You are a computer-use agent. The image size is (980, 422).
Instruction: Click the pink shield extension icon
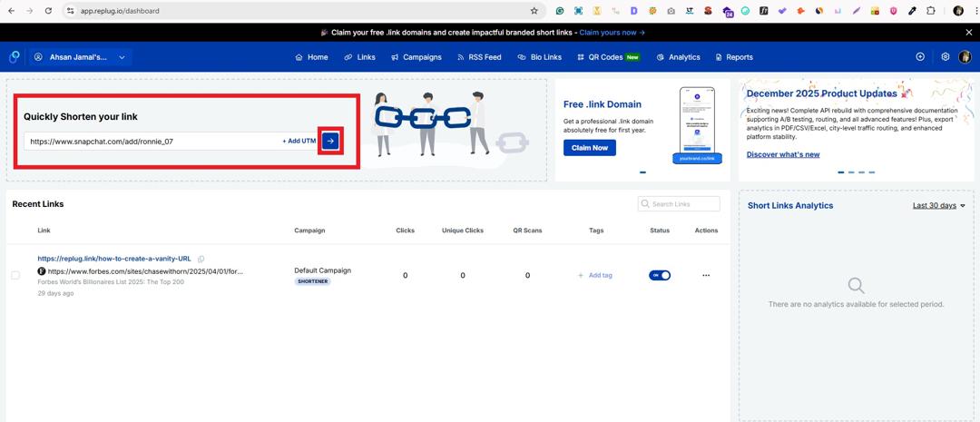pos(893,11)
